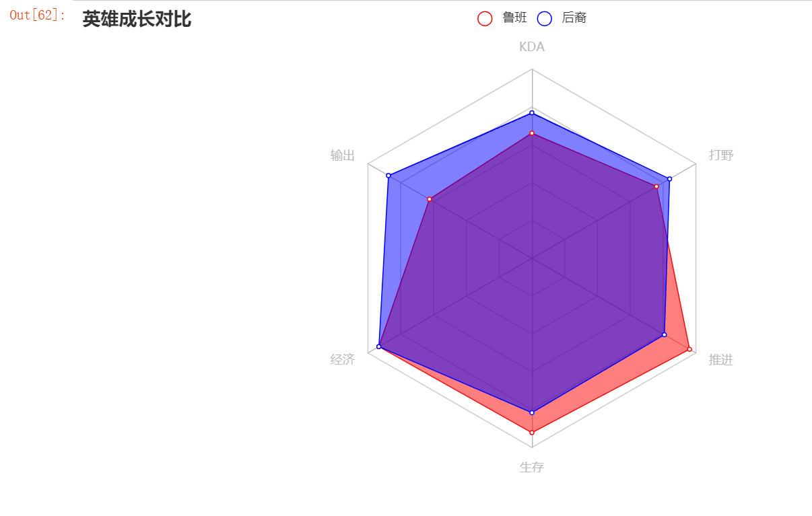Click the KDA axis label
This screenshot has height=516, width=812.
(x=532, y=47)
